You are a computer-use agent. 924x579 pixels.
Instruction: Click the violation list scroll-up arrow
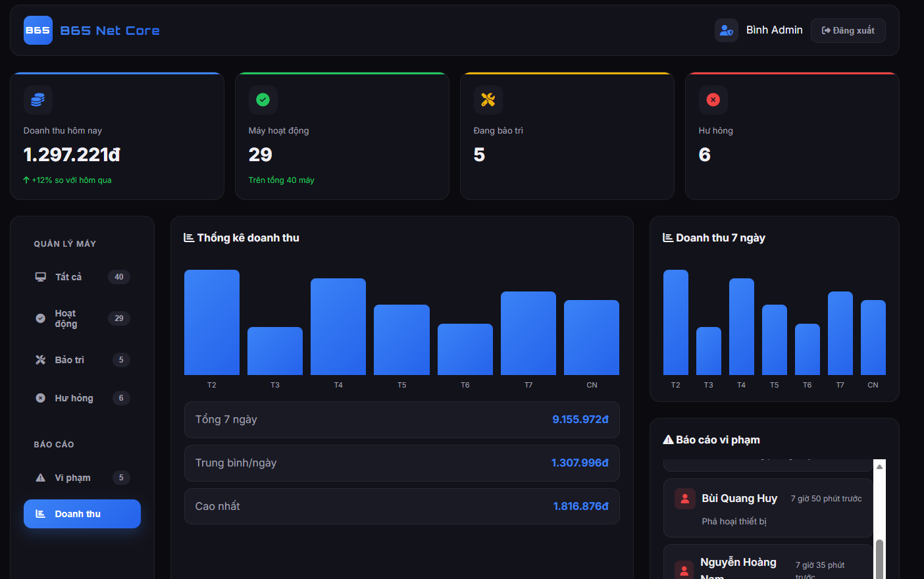point(879,466)
